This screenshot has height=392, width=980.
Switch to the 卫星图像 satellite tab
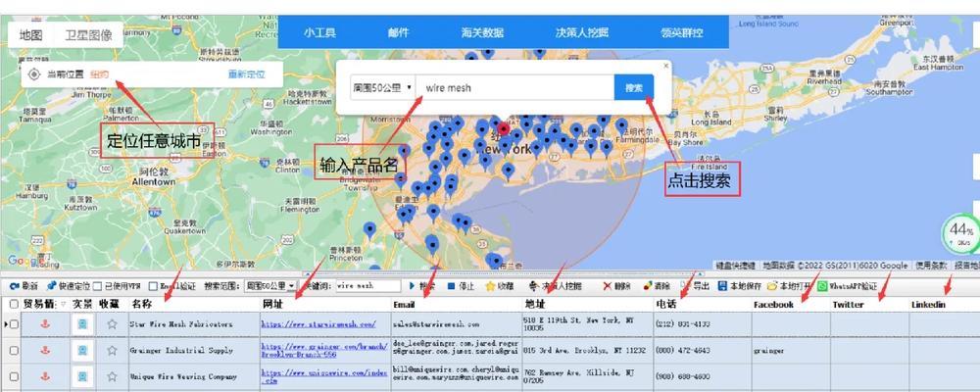click(x=88, y=35)
